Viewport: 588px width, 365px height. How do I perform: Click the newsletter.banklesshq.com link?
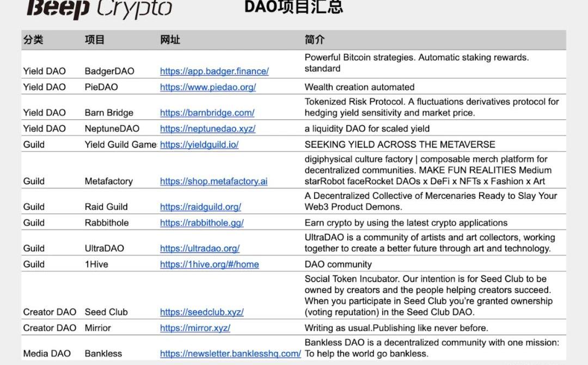point(230,354)
